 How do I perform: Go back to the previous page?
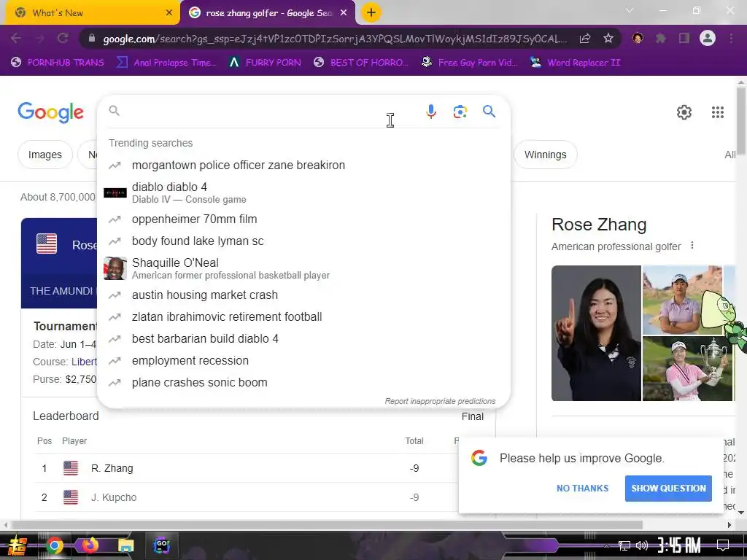pos(16,39)
